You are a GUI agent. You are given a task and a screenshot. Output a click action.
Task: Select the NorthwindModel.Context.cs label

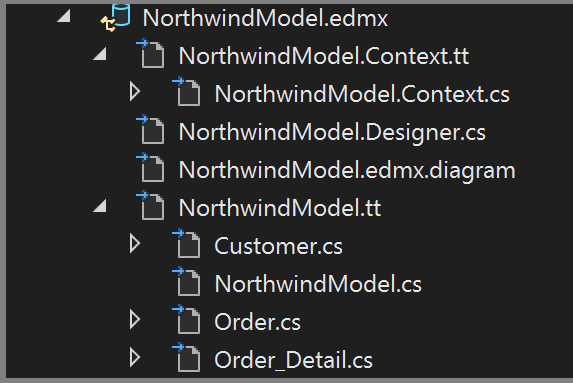pos(362,94)
